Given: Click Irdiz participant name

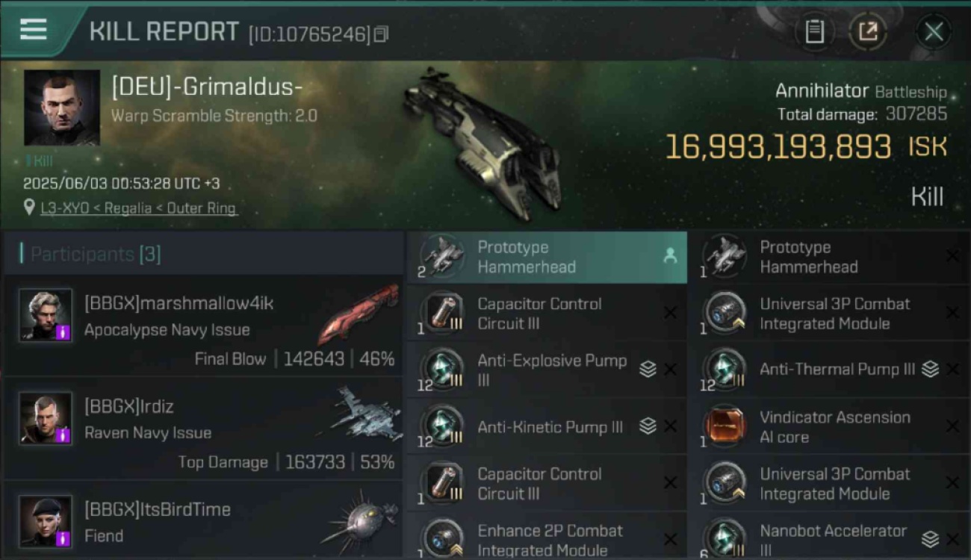Looking at the screenshot, I should [129, 407].
